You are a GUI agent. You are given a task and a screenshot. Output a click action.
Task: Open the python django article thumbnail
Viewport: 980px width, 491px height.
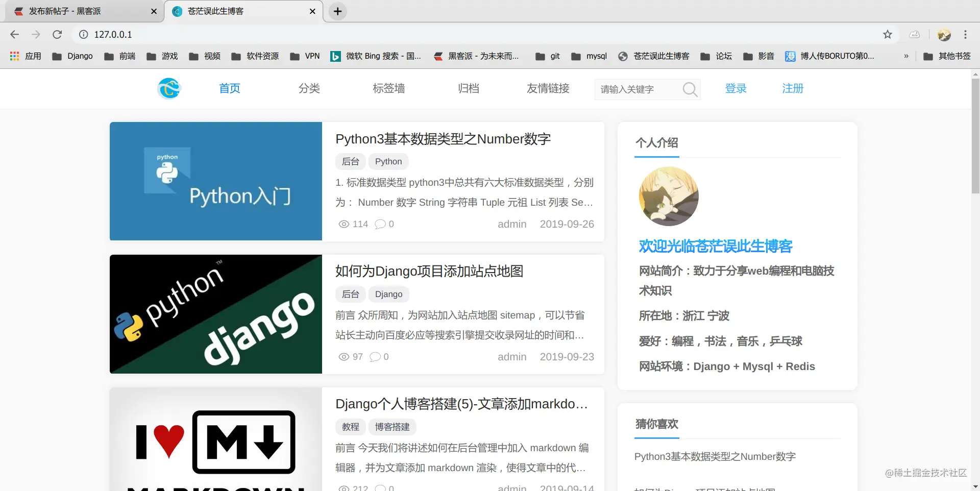216,314
